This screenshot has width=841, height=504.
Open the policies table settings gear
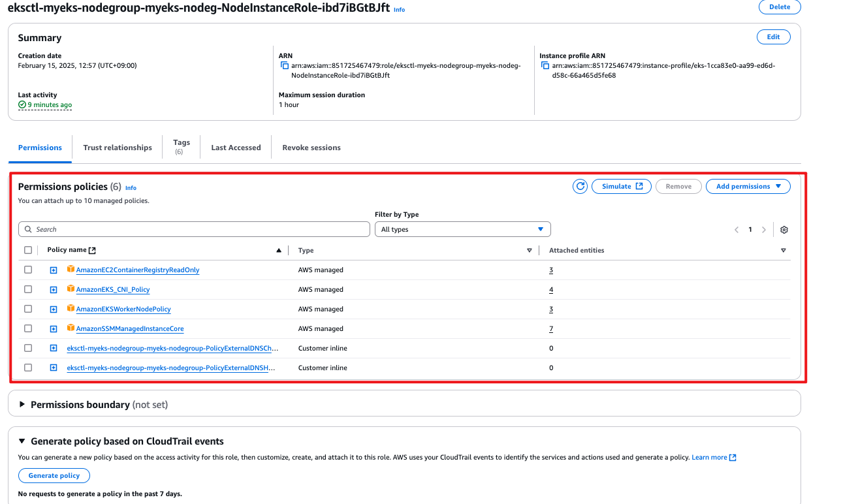(x=784, y=230)
